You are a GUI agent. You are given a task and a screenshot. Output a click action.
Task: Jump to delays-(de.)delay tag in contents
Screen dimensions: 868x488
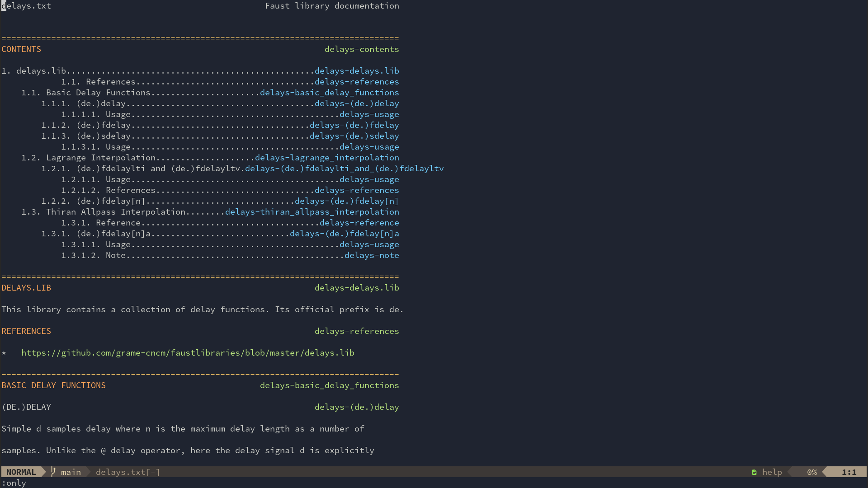356,103
